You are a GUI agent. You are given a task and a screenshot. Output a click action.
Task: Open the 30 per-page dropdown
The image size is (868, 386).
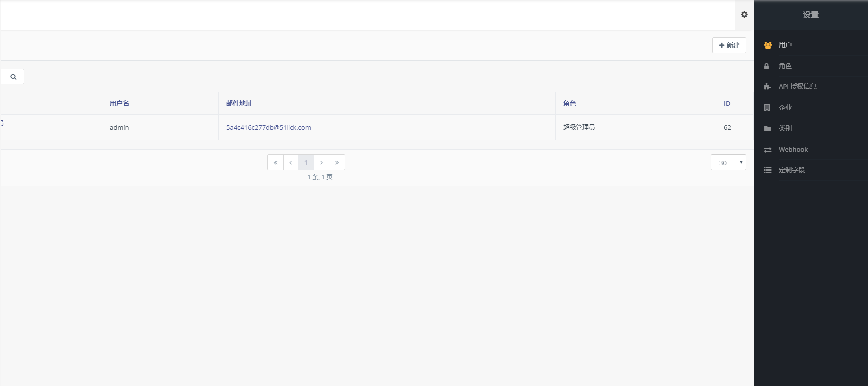coord(728,163)
